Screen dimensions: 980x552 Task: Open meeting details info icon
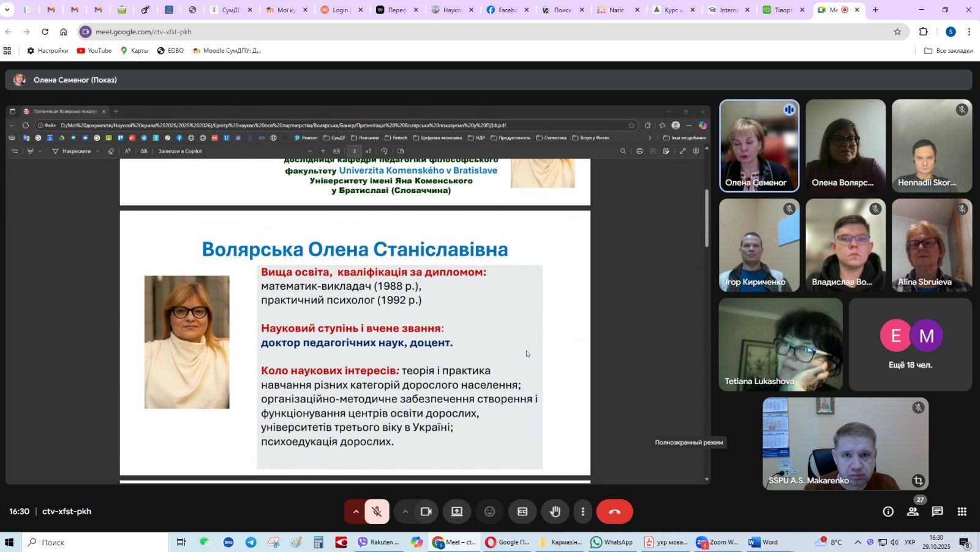(888, 512)
